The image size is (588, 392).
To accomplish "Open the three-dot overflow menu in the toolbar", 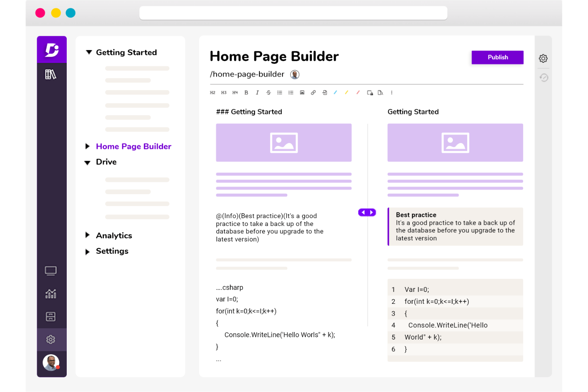I will point(392,93).
